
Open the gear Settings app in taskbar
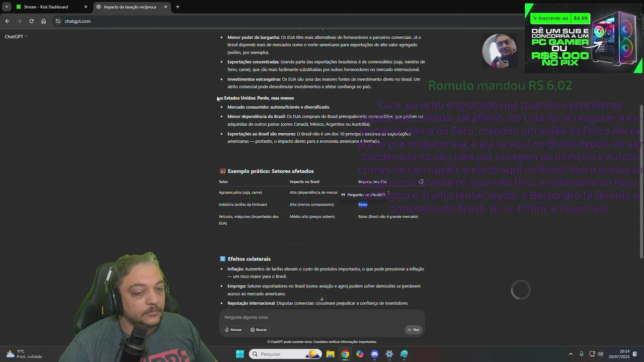(389, 354)
